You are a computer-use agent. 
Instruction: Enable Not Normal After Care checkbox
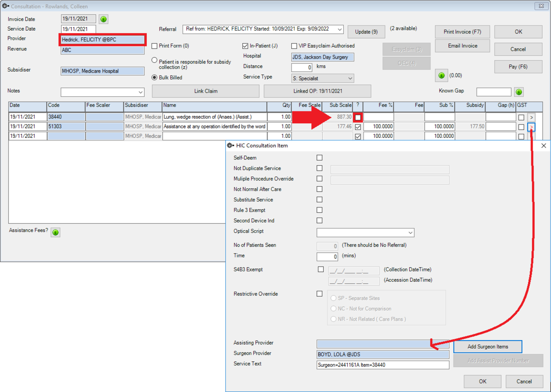click(x=319, y=189)
